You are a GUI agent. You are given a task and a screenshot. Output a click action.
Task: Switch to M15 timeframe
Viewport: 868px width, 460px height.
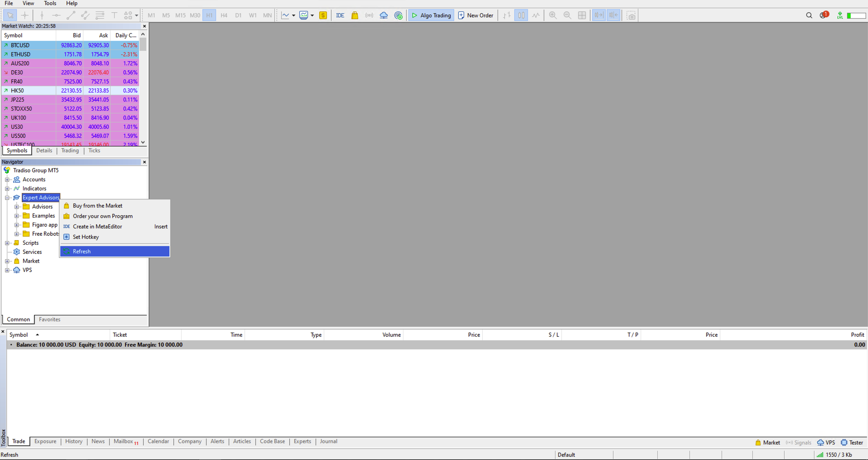click(180, 15)
